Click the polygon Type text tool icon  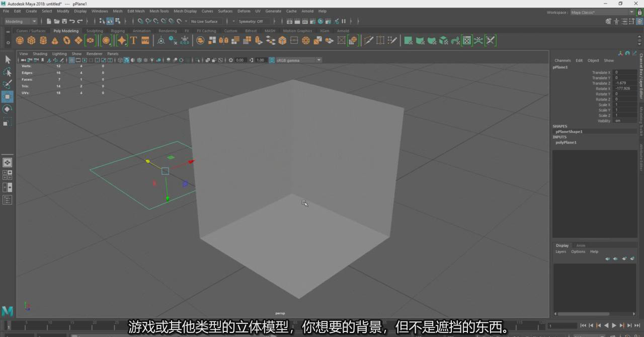coord(133,40)
